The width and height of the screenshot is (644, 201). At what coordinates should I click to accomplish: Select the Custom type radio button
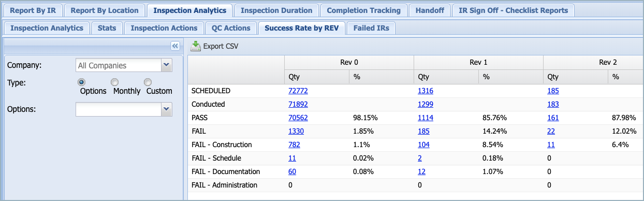(x=148, y=82)
